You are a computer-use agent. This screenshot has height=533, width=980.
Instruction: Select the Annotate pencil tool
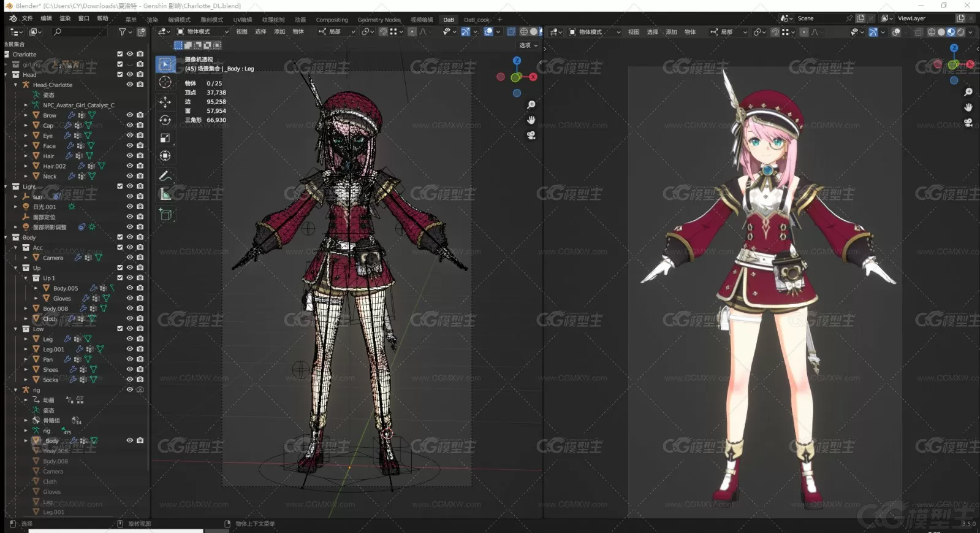(165, 176)
